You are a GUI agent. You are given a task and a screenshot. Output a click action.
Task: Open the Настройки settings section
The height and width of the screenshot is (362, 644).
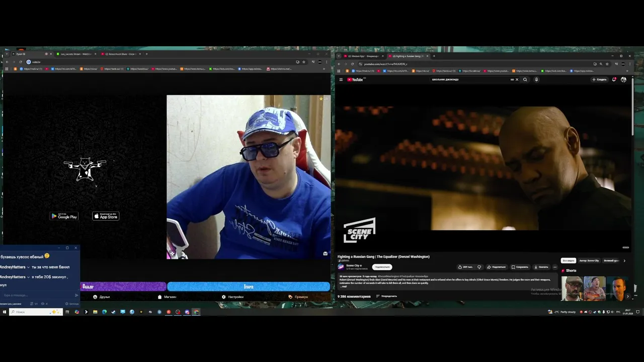coord(232,297)
